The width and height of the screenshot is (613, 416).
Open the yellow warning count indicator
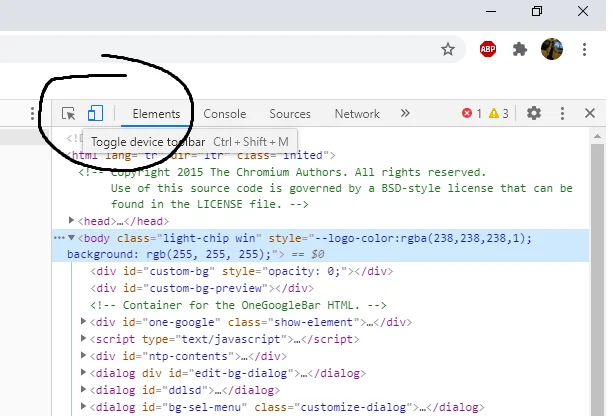click(499, 113)
